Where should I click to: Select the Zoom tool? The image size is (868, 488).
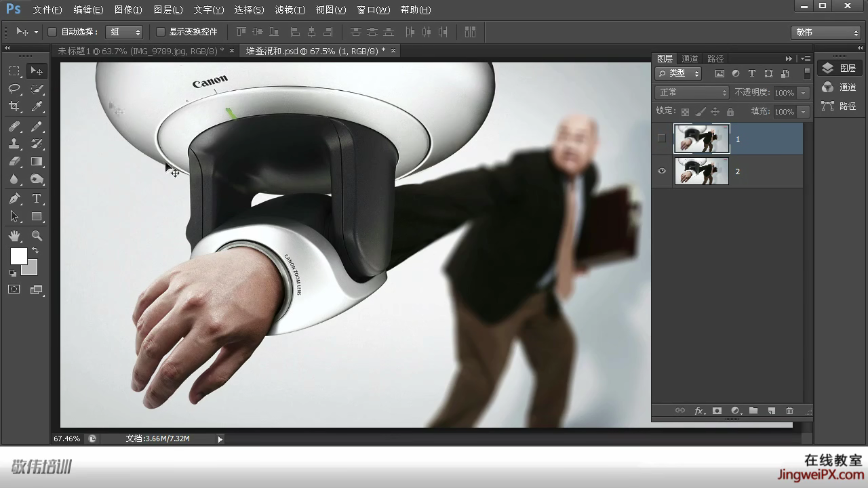tap(37, 236)
